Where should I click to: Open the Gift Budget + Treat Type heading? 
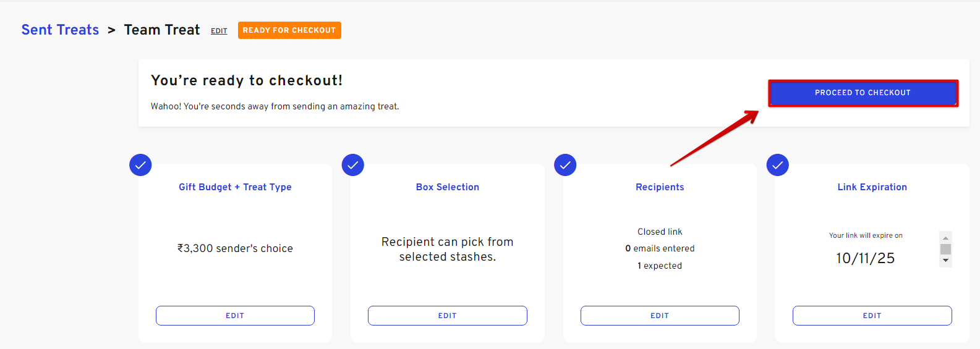pyautogui.click(x=235, y=187)
